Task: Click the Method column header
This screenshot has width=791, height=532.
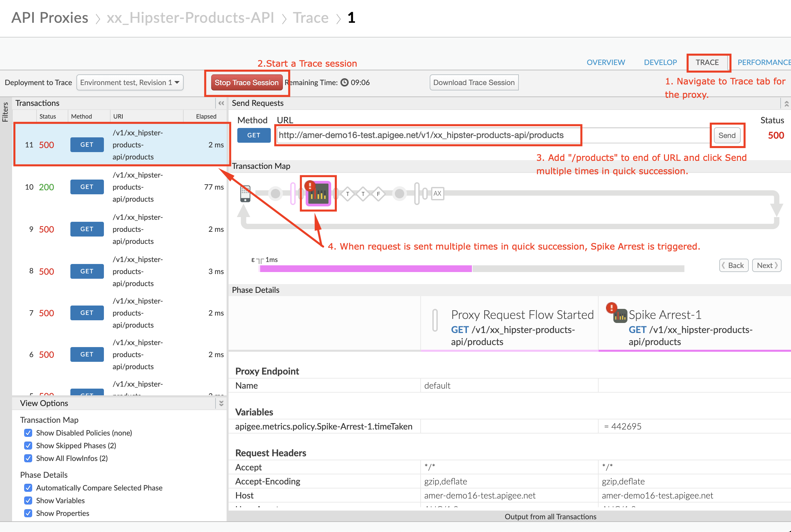Action: click(81, 116)
